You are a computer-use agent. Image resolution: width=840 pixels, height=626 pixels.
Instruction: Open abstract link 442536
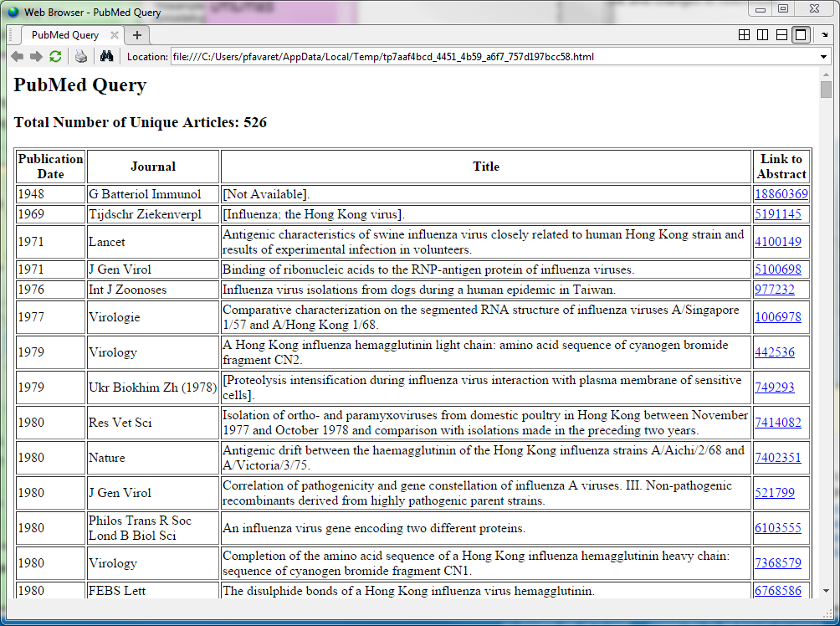[775, 352]
